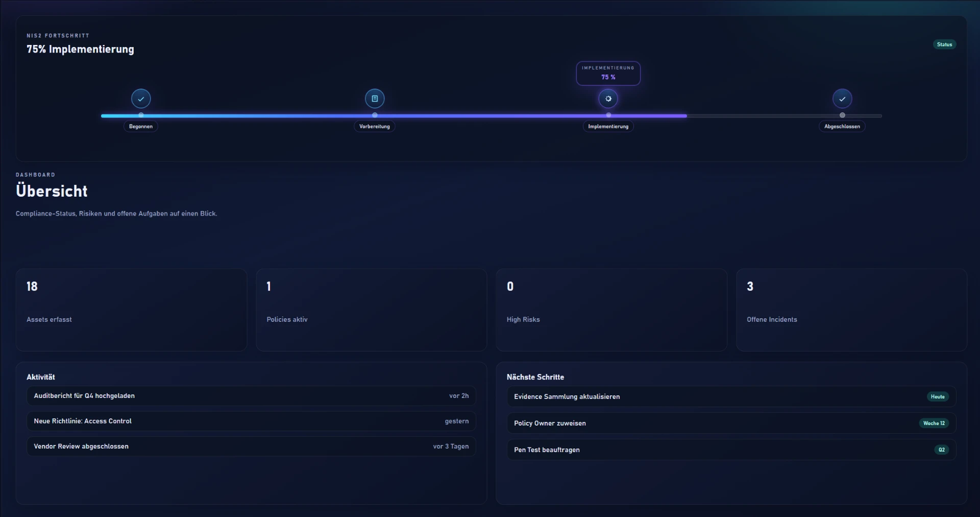Image resolution: width=980 pixels, height=517 pixels.
Task: Select 'Auditbericht für Q4 hochgeladen' activity row
Action: point(251,396)
